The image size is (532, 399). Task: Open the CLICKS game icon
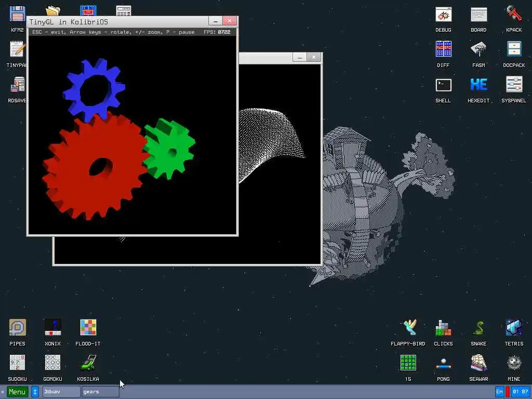(444, 328)
